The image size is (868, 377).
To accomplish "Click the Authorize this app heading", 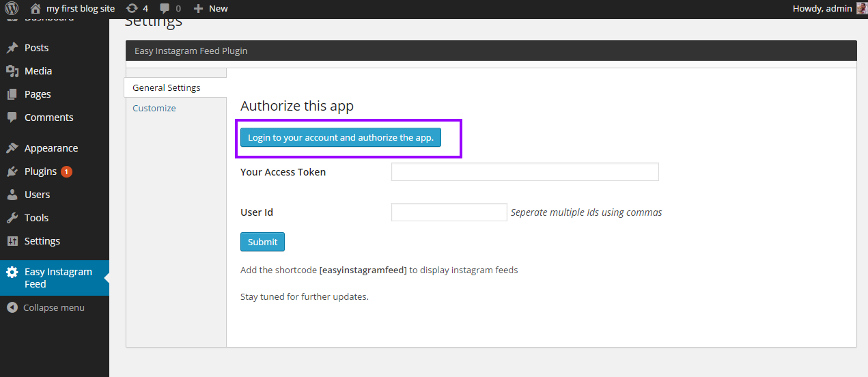I will [x=297, y=106].
